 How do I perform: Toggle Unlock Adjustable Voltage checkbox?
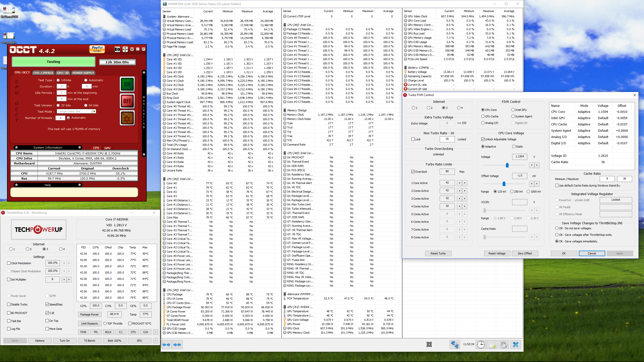[483, 139]
